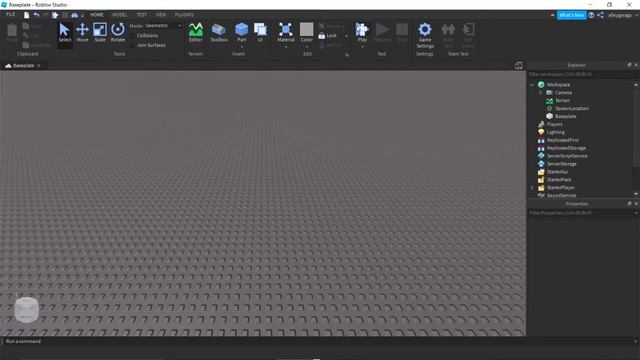Select Baseplate in the Explorer tree
The height and width of the screenshot is (360, 640).
pos(565,116)
